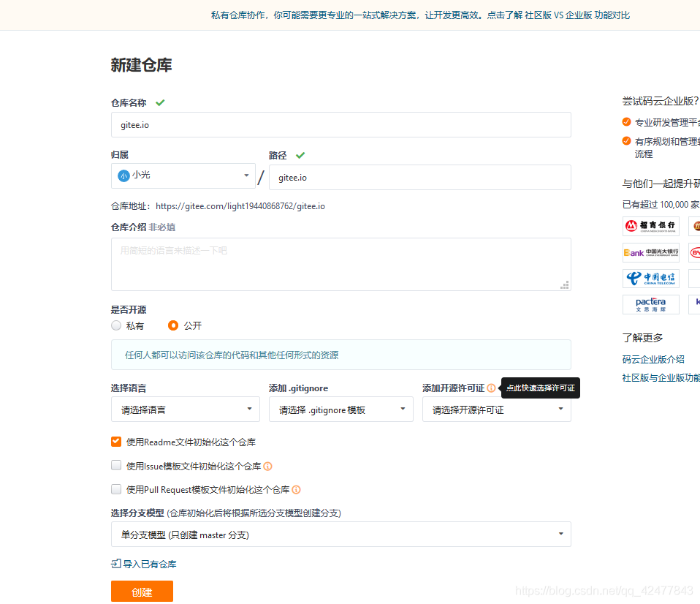This screenshot has width=700, height=604.
Task: Click the green checkmark beside 仓库名称
Action: [159, 102]
